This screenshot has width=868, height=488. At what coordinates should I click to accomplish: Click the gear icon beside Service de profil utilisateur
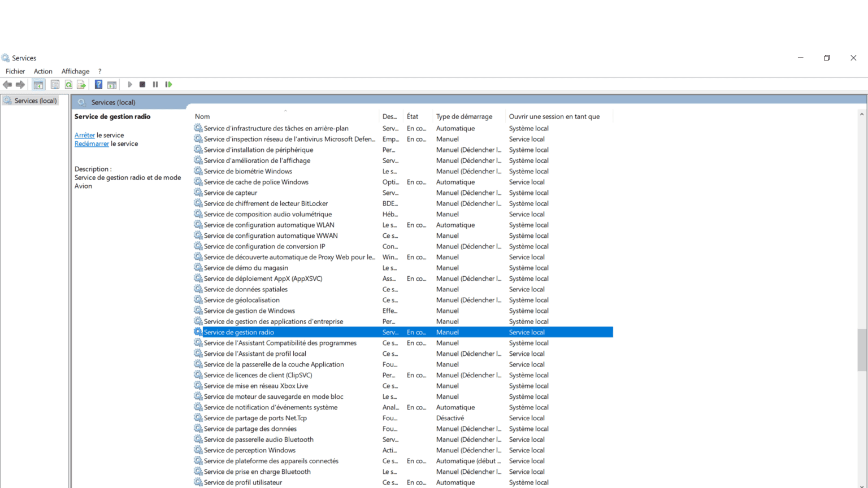point(198,482)
